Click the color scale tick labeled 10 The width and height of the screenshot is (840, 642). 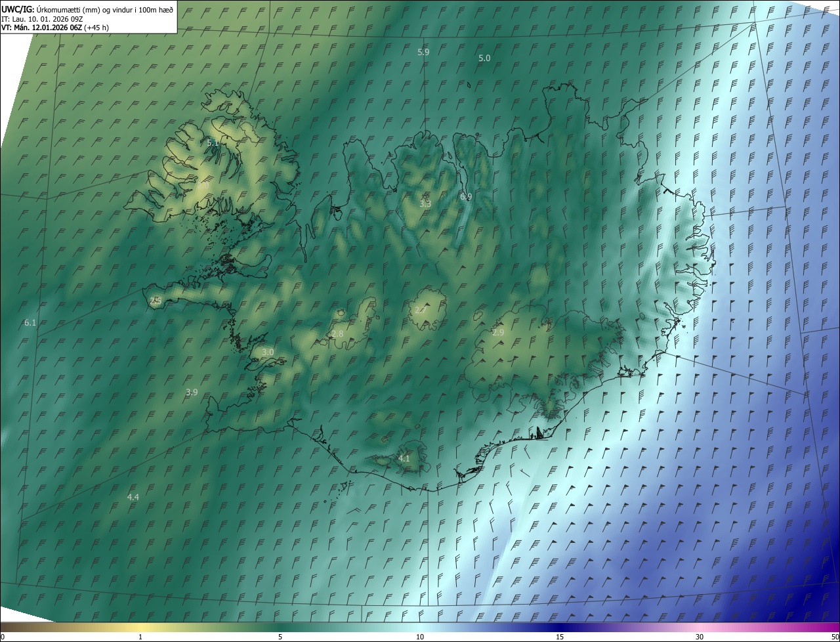point(420,637)
